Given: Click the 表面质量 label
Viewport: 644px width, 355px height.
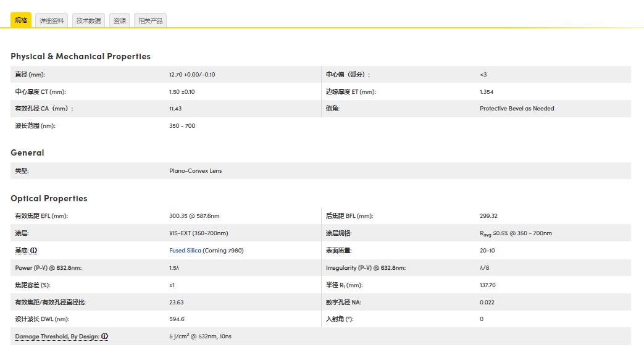Looking at the screenshot, I should 339,251.
